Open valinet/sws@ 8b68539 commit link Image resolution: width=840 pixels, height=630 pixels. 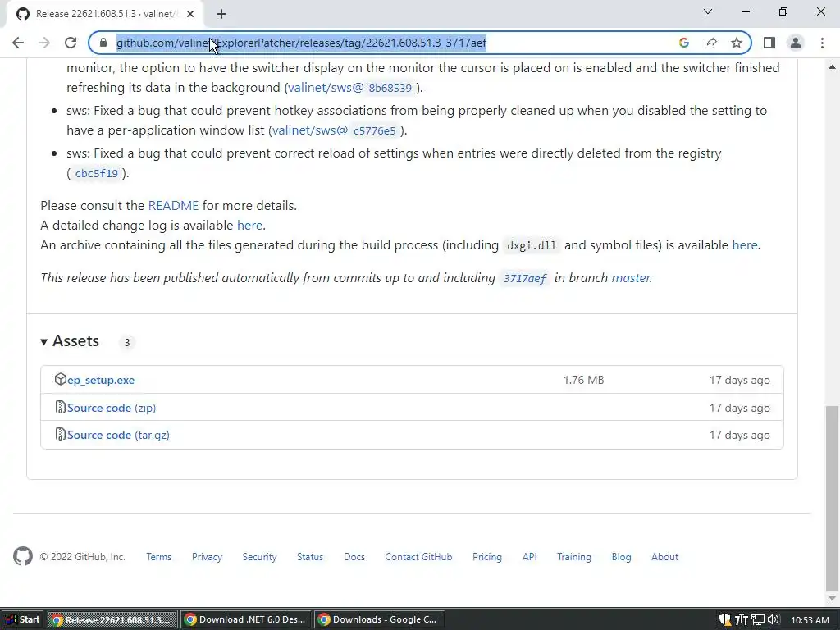(x=352, y=87)
